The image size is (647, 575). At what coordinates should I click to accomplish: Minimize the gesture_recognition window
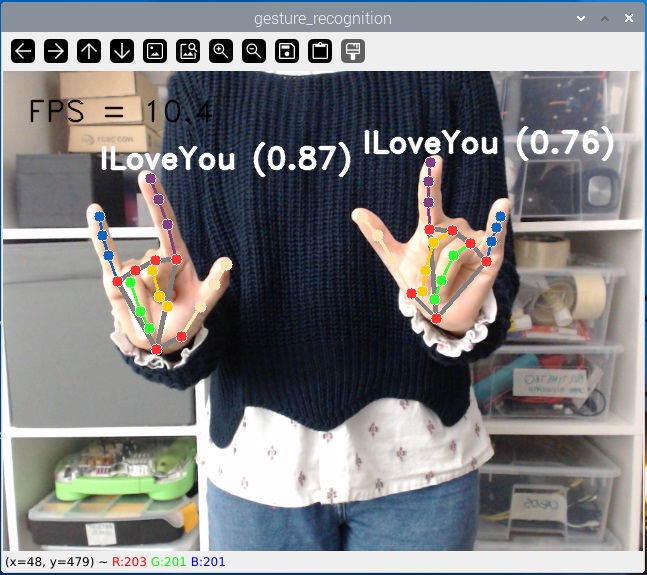coord(582,18)
